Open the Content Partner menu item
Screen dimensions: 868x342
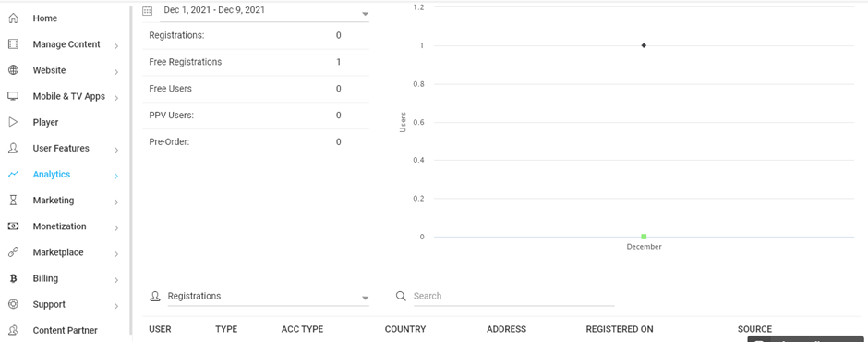(x=65, y=330)
